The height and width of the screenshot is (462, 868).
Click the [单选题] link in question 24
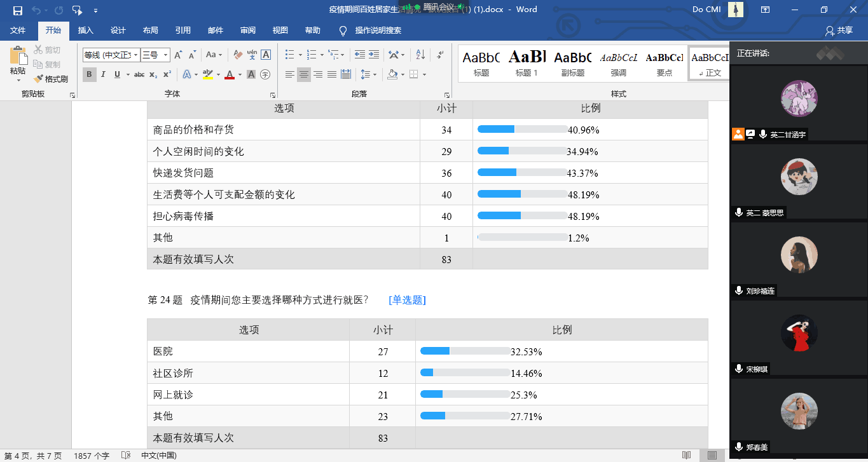click(407, 300)
